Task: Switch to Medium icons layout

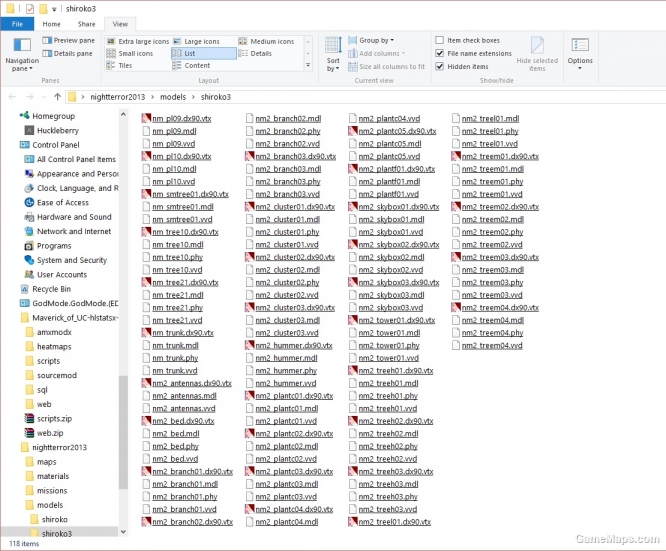Action: [x=266, y=41]
